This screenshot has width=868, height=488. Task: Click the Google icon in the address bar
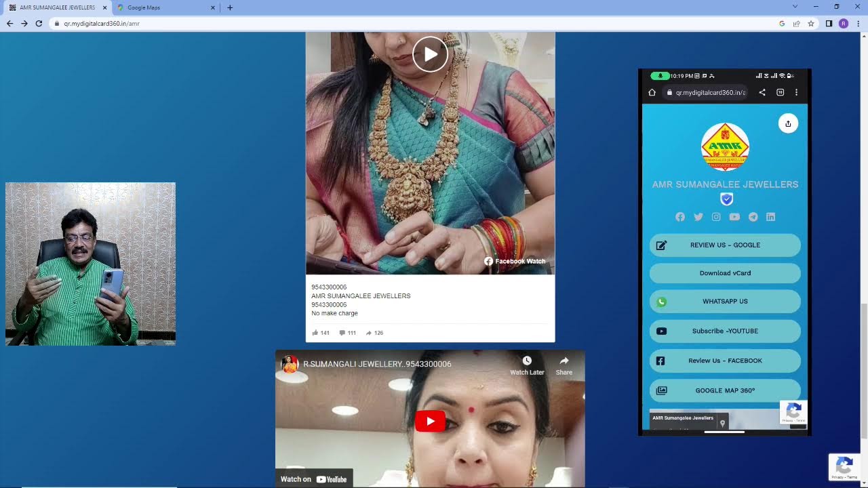(782, 23)
